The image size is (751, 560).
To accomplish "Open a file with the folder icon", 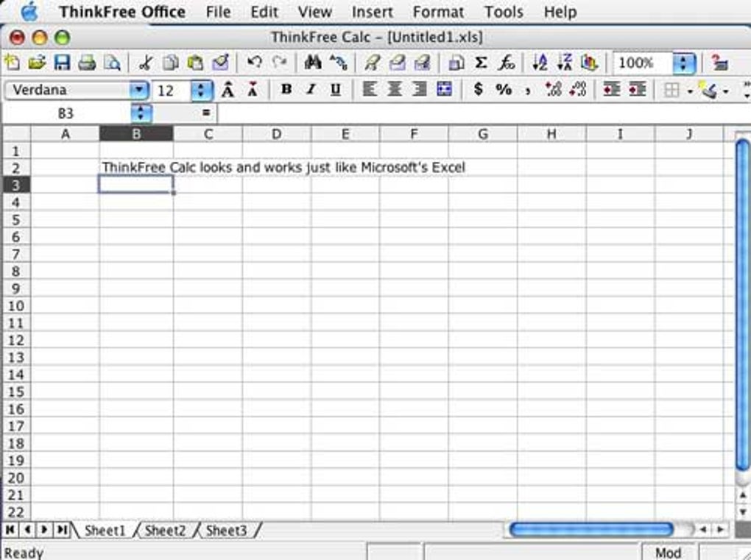I will [37, 63].
